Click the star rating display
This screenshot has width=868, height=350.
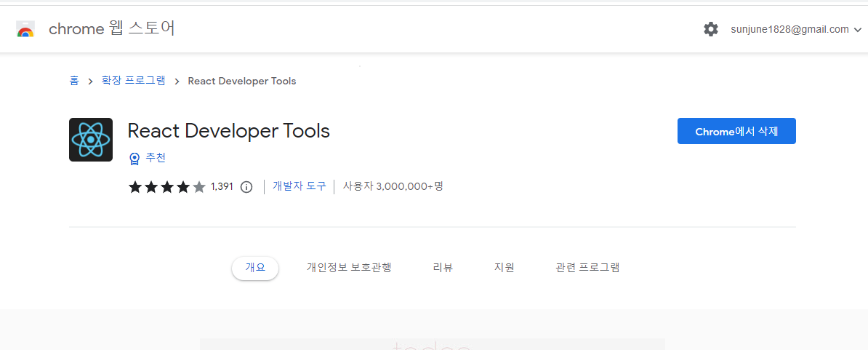coord(167,187)
